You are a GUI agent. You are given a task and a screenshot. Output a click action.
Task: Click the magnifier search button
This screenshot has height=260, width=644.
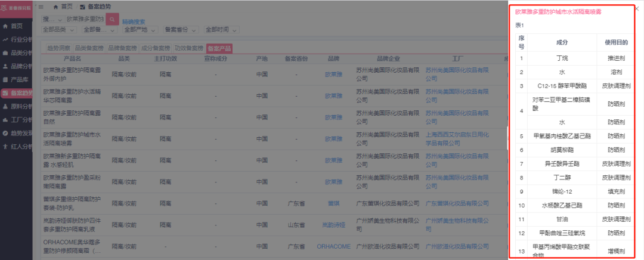coord(113,20)
